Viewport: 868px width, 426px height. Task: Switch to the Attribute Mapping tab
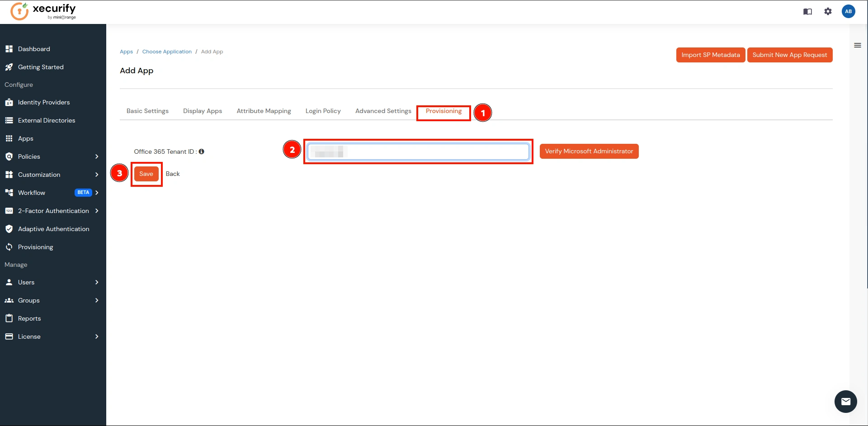pyautogui.click(x=264, y=111)
